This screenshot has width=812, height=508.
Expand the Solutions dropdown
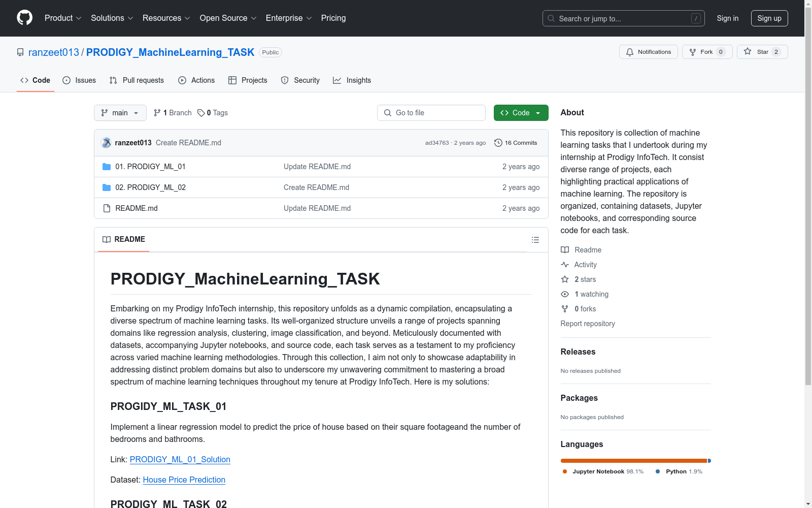[x=112, y=18]
